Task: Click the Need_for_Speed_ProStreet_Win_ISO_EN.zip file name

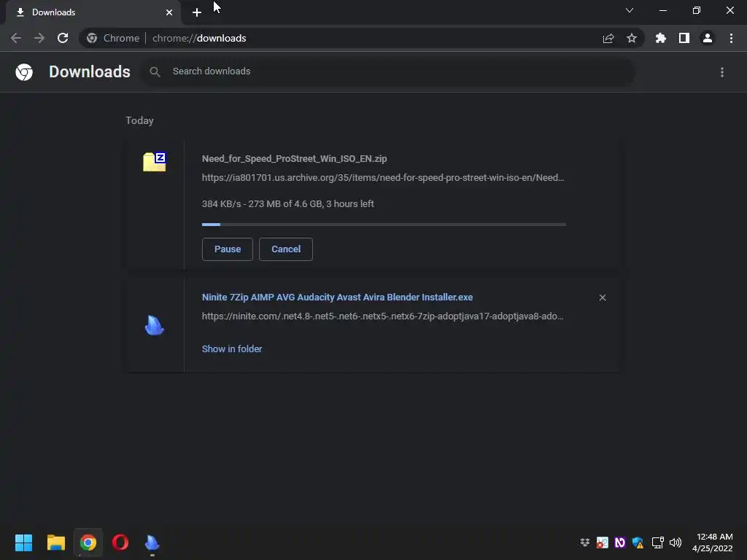Action: coord(295,158)
